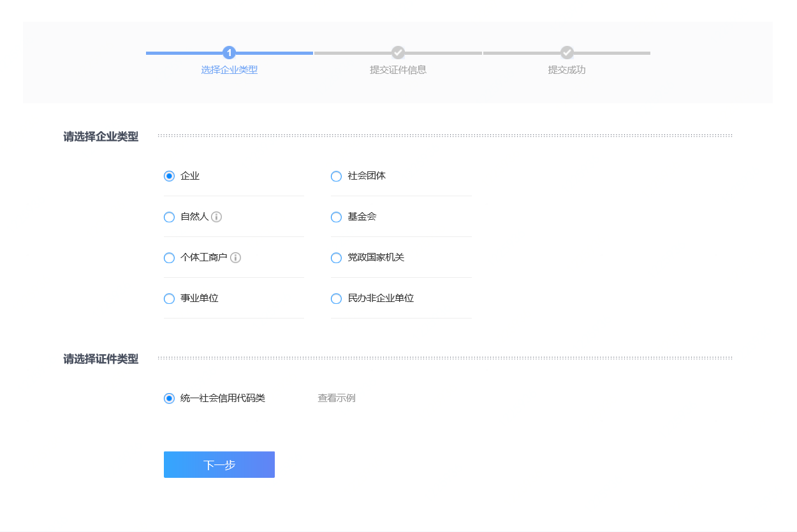The height and width of the screenshot is (532, 797).
Task: Click the info icon beside 个体工商户
Action: click(236, 257)
